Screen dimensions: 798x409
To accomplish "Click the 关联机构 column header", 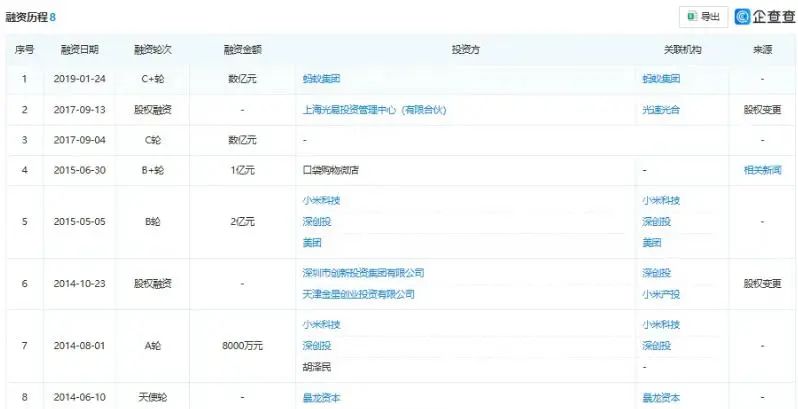I will pyautogui.click(x=682, y=50).
